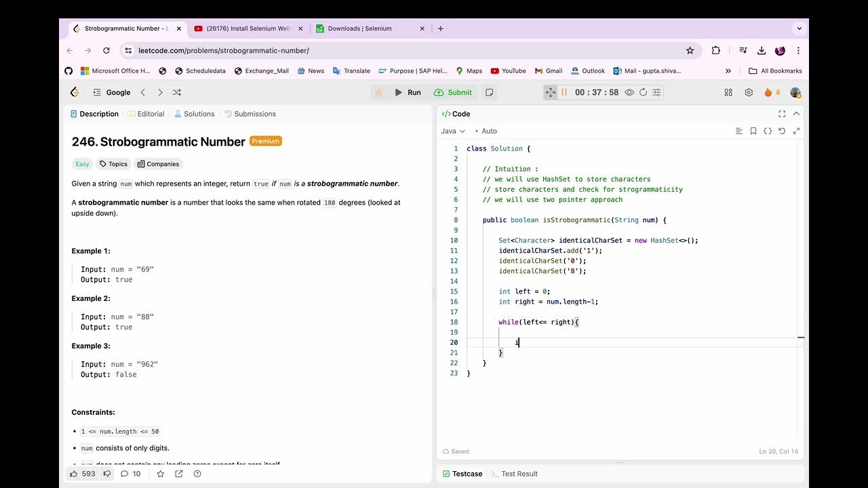Pause the LeetCode timer

coord(564,93)
